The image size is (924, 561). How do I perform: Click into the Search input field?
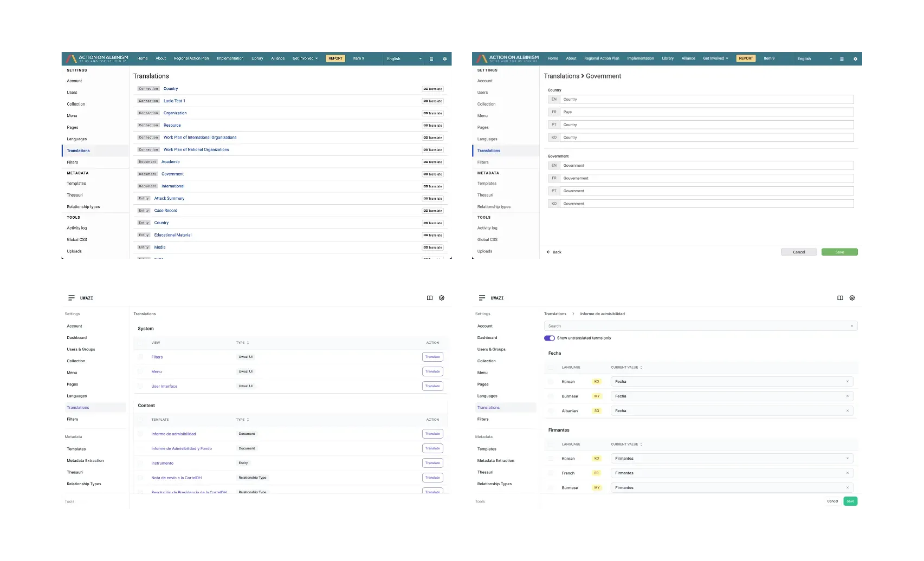pos(650,325)
